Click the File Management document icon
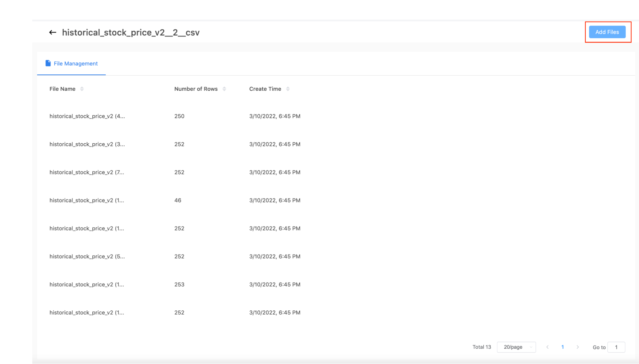The width and height of the screenshot is (639, 364). (x=48, y=63)
